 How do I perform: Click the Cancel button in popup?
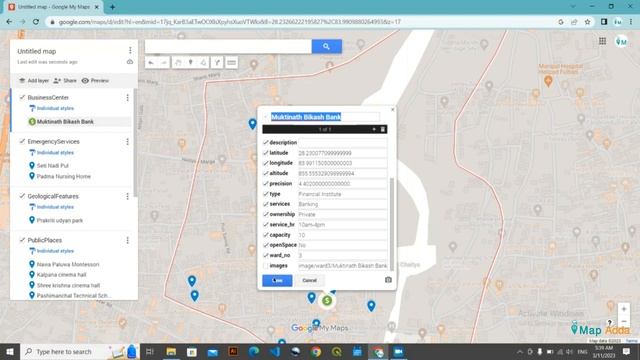click(x=309, y=280)
